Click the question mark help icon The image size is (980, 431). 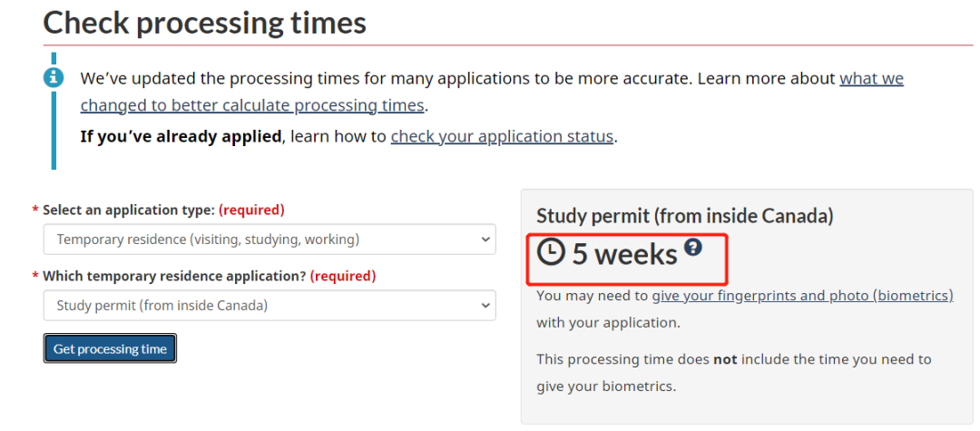coord(693,247)
